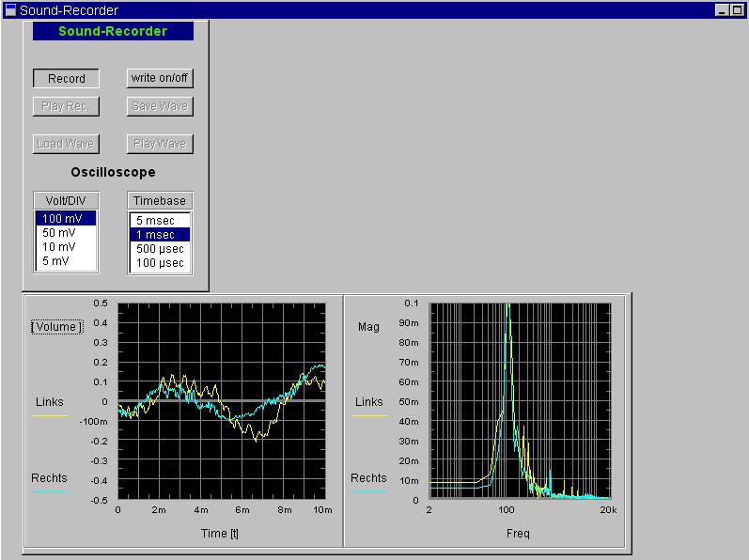Set timebase to 100 µsec

point(160,263)
